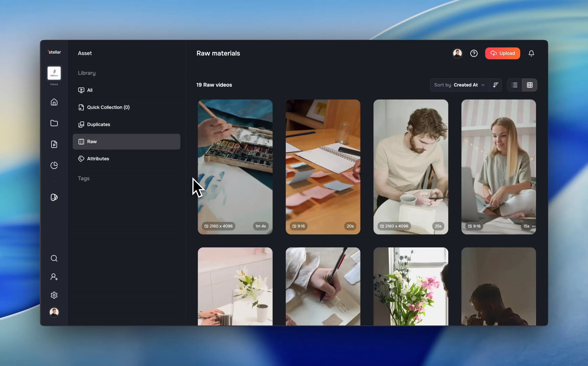Click the 2160 x 4096 badge on bearded man video

[x=394, y=226]
